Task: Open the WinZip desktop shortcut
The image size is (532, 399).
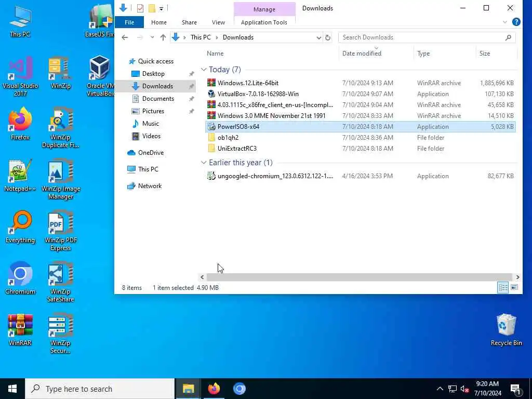Action: 60,73
